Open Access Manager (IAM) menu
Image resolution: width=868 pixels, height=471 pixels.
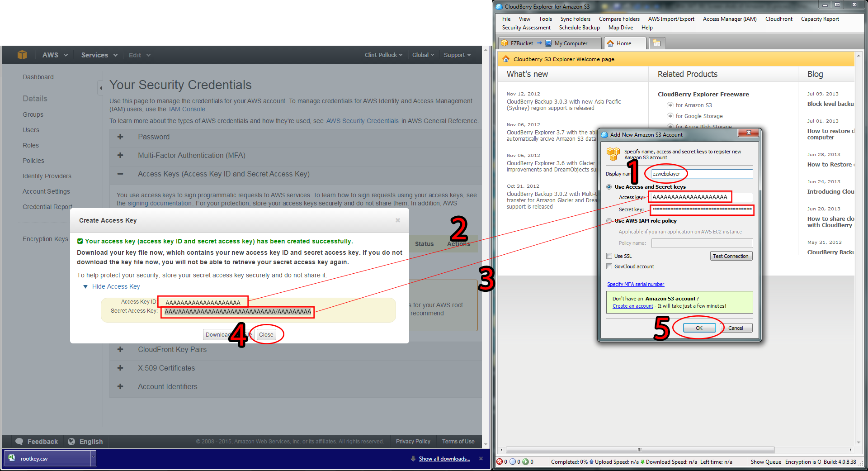click(x=730, y=19)
